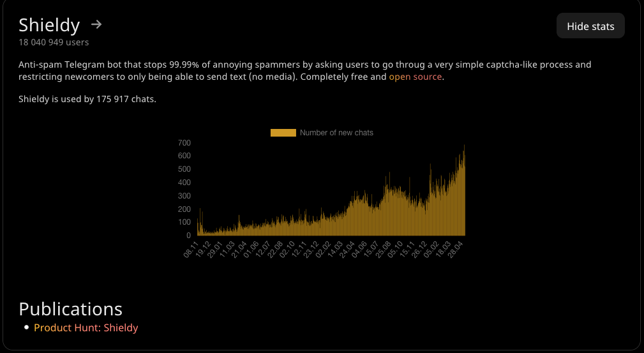Click the arrow icon next to Shieldy
Screen dimensions: 644x353
(96, 25)
